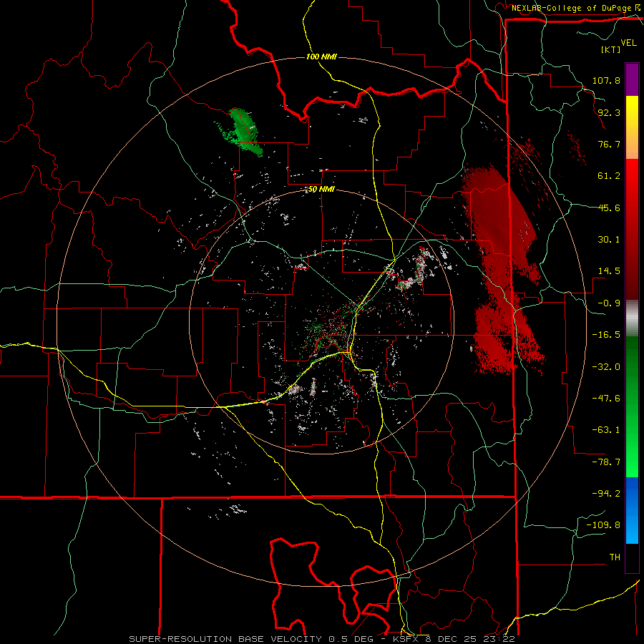Select the -0.9 velocity scale value

pyautogui.click(x=609, y=303)
